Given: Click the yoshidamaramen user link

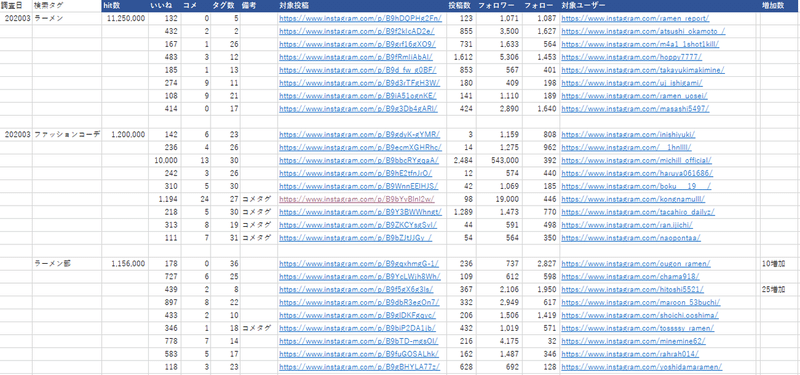Looking at the screenshot, I should pyautogui.click(x=642, y=366).
